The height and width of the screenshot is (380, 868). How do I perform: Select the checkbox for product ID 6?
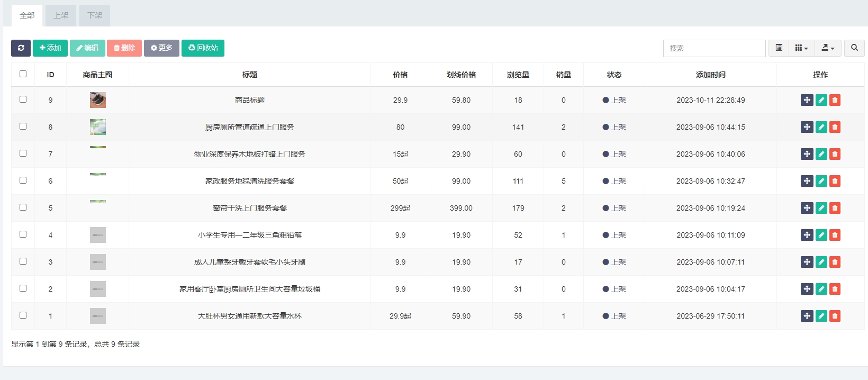[x=23, y=180]
